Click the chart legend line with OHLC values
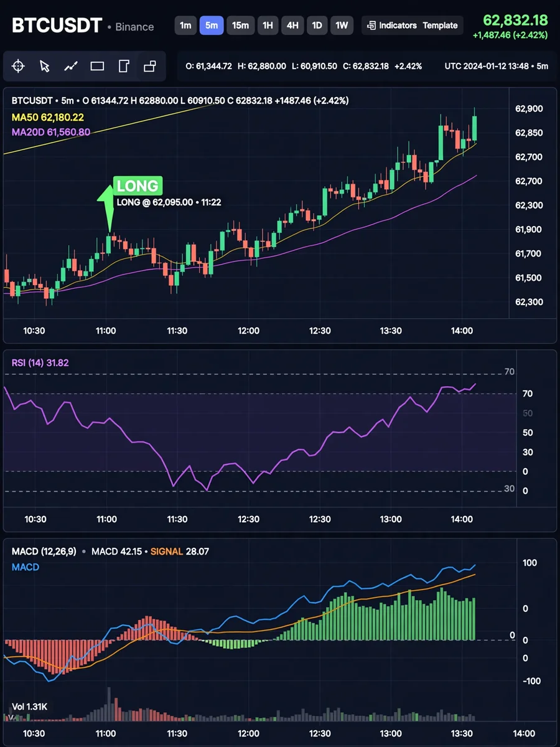This screenshot has height=747, width=560. 180,100
